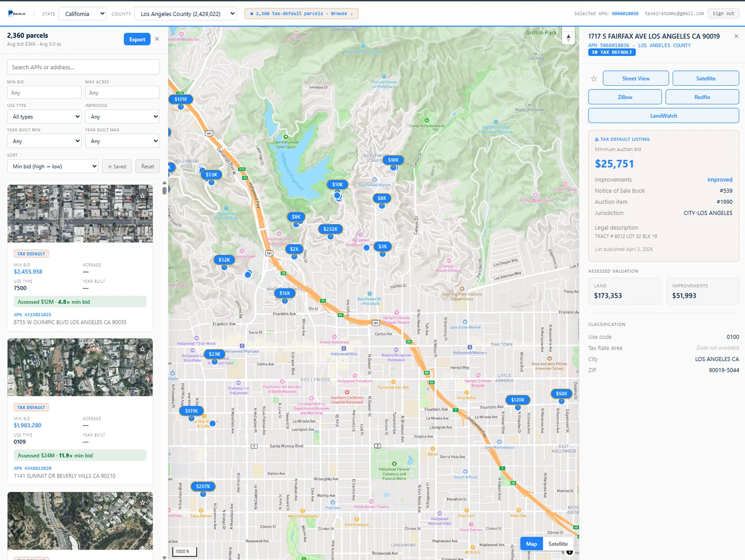
Task: Switch map to Map view
Action: pyautogui.click(x=532, y=543)
